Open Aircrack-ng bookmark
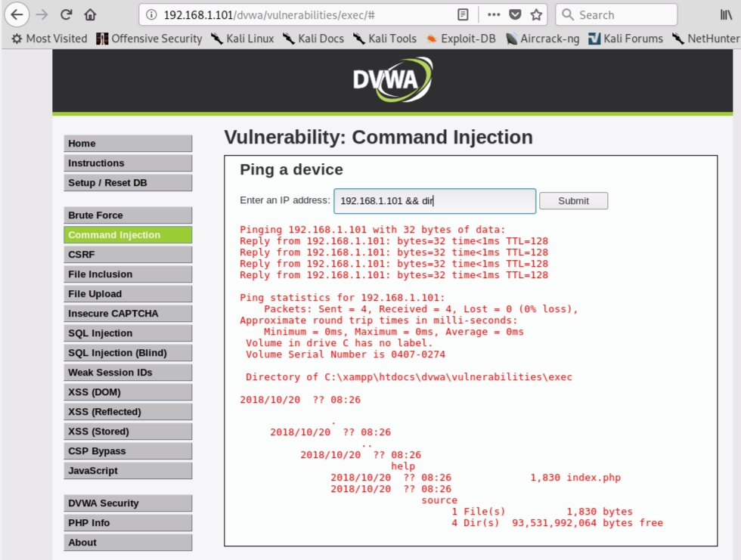741x560 pixels. [x=543, y=39]
